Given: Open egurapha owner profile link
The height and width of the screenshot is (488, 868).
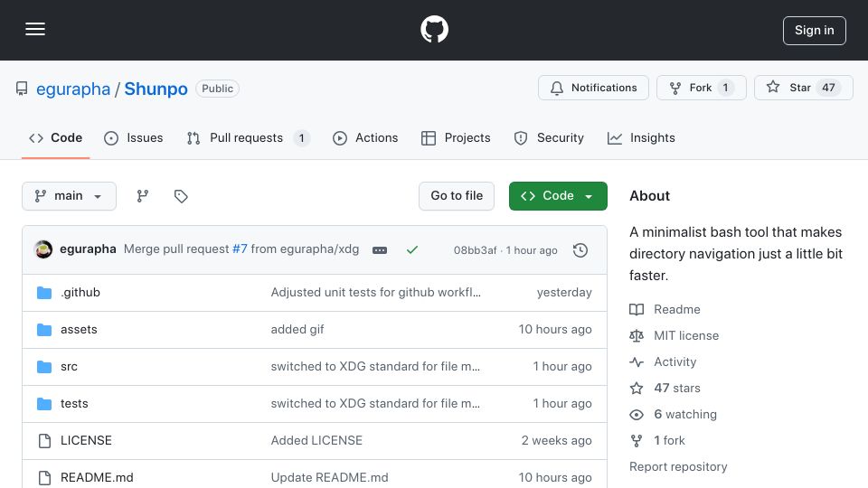Looking at the screenshot, I should [x=73, y=89].
